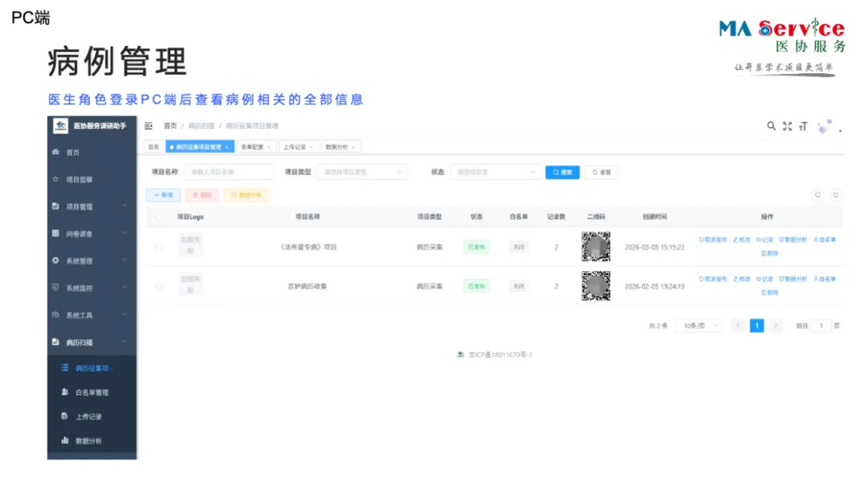
Task: Click the font size (TT) icon in the header
Action: pyautogui.click(x=802, y=126)
